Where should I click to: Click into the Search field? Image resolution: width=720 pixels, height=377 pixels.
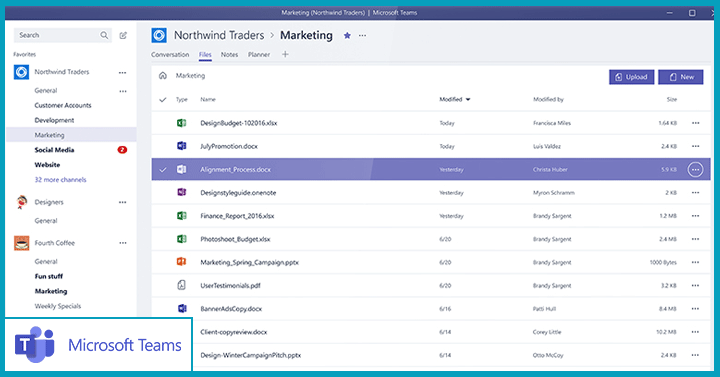pos(62,35)
